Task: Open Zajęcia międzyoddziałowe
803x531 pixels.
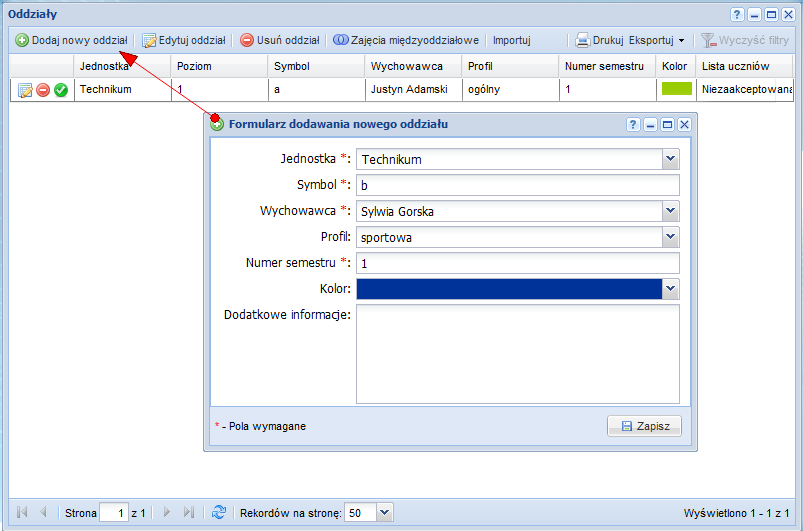Action: [406, 40]
